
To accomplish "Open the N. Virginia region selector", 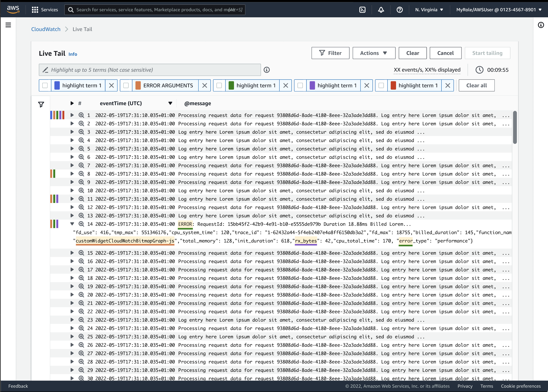I will pyautogui.click(x=429, y=10).
